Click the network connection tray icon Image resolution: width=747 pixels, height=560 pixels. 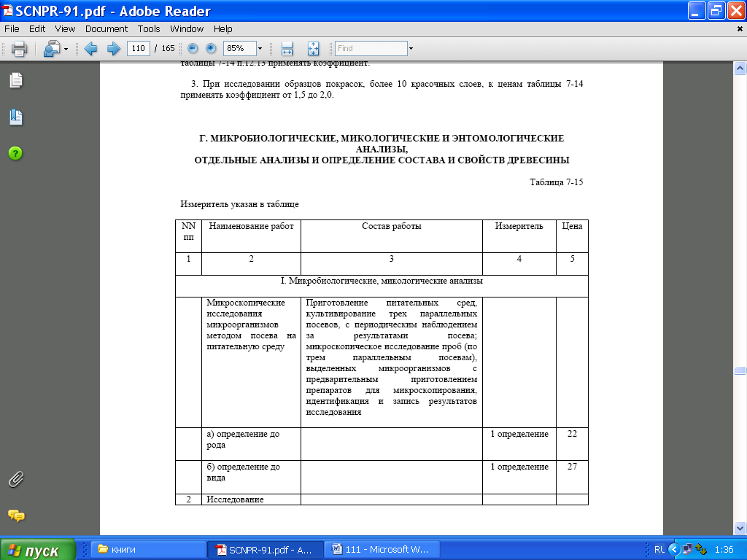pyautogui.click(x=687, y=550)
